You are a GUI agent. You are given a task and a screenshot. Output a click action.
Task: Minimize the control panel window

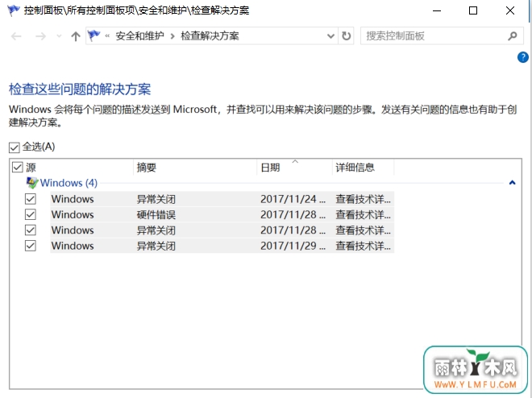tap(437, 10)
